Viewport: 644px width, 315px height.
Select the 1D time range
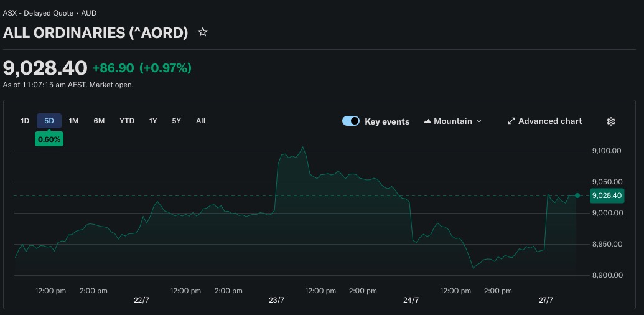click(x=25, y=121)
